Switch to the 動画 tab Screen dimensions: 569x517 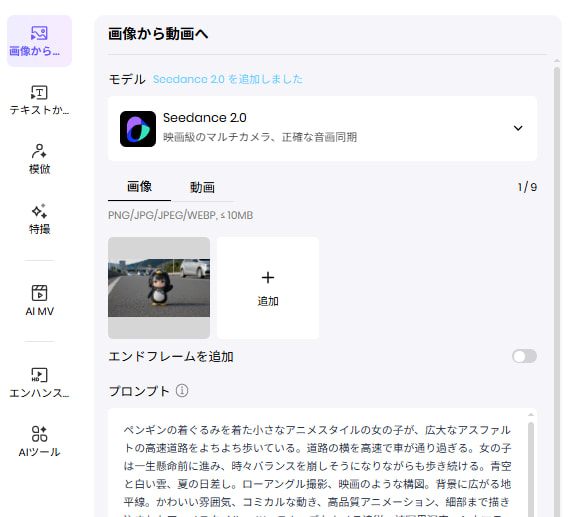click(202, 188)
